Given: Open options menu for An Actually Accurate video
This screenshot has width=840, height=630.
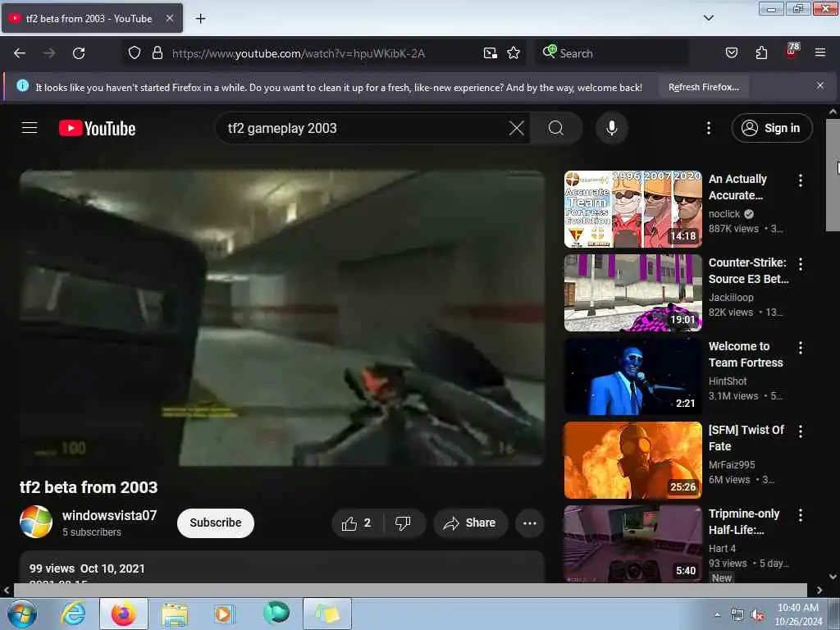Looking at the screenshot, I should tap(801, 180).
